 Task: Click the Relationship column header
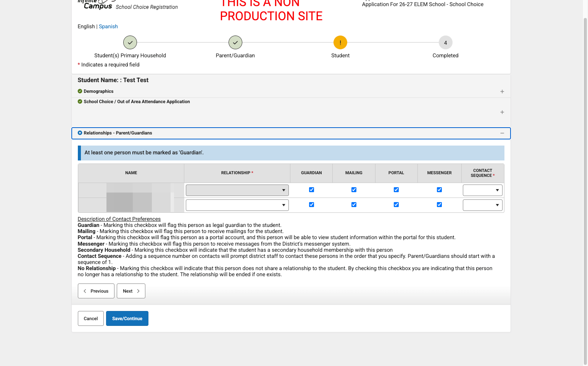pos(237,173)
